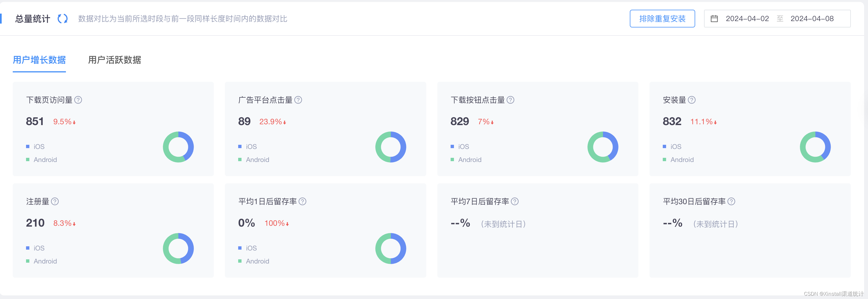
Task: Click help icon next to 注册量
Action: point(55,201)
